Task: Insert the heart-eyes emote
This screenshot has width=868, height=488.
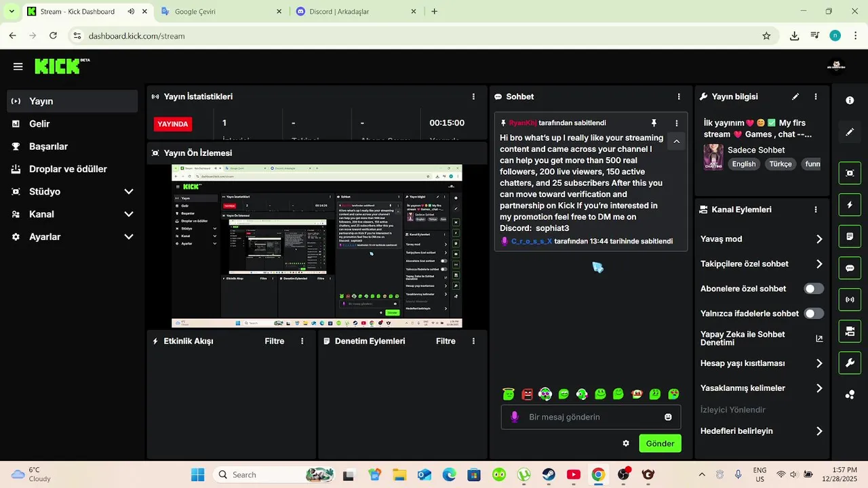Action: coord(673,394)
